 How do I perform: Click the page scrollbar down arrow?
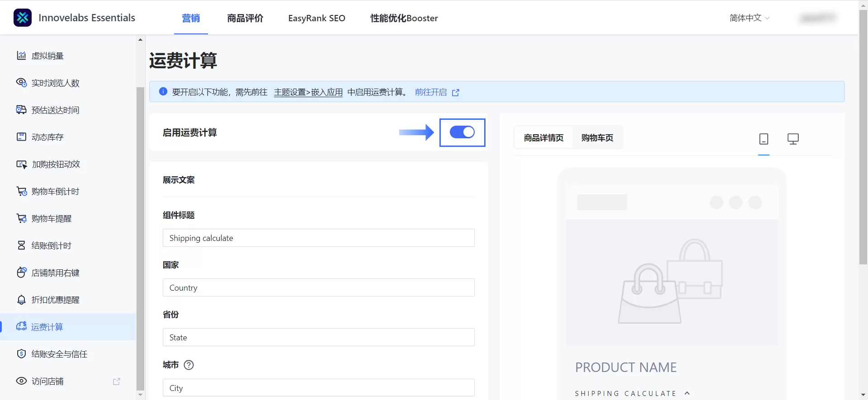click(863, 395)
